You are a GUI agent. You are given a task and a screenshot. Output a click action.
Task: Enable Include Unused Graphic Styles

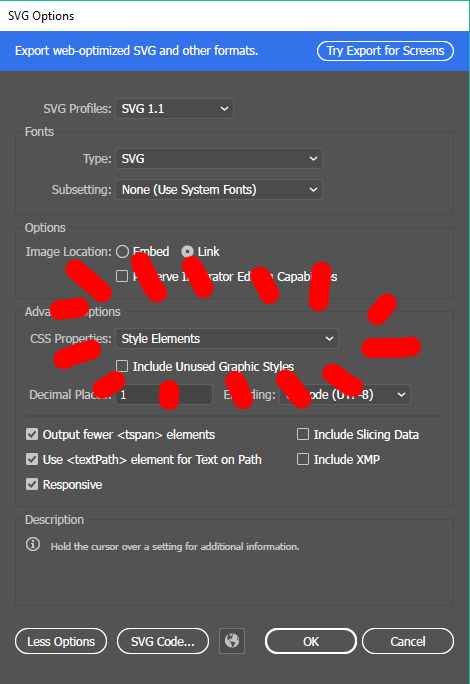[122, 366]
